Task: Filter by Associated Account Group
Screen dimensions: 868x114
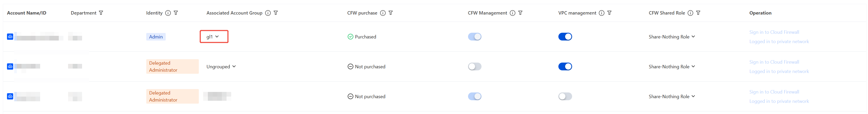Action: [x=276, y=13]
